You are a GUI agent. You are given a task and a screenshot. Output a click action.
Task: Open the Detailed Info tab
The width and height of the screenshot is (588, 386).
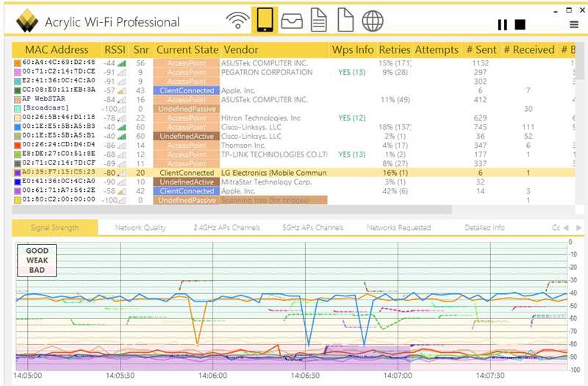(x=484, y=228)
